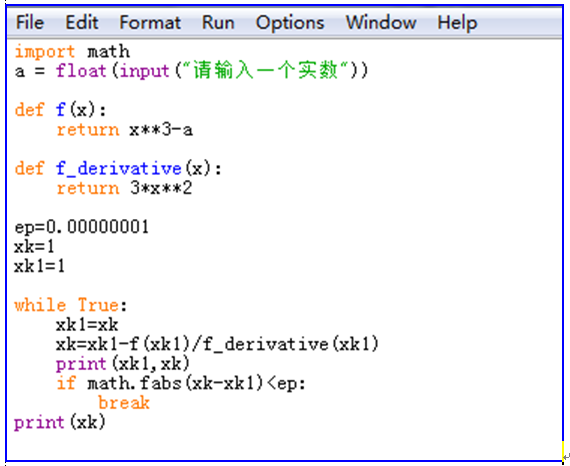This screenshot has width=570, height=466.
Task: Click the 'xk1=xk' line in loop
Action: click(x=87, y=325)
